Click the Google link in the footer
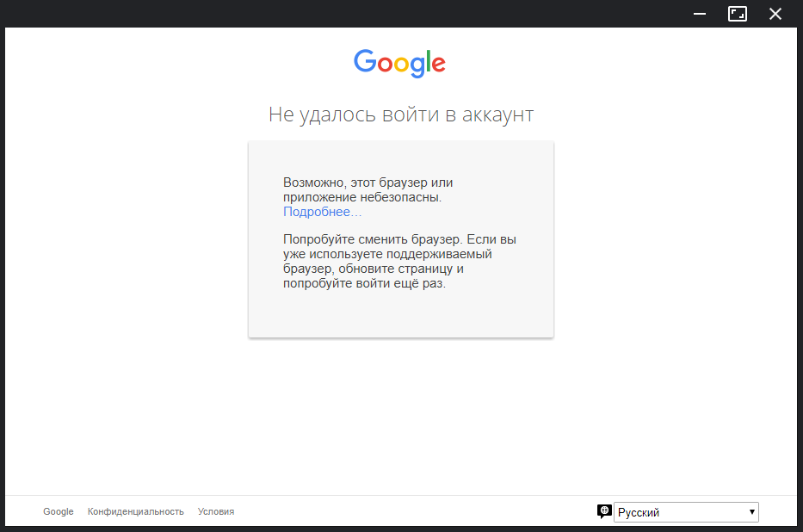Image resolution: width=803 pixels, height=532 pixels. (58, 511)
